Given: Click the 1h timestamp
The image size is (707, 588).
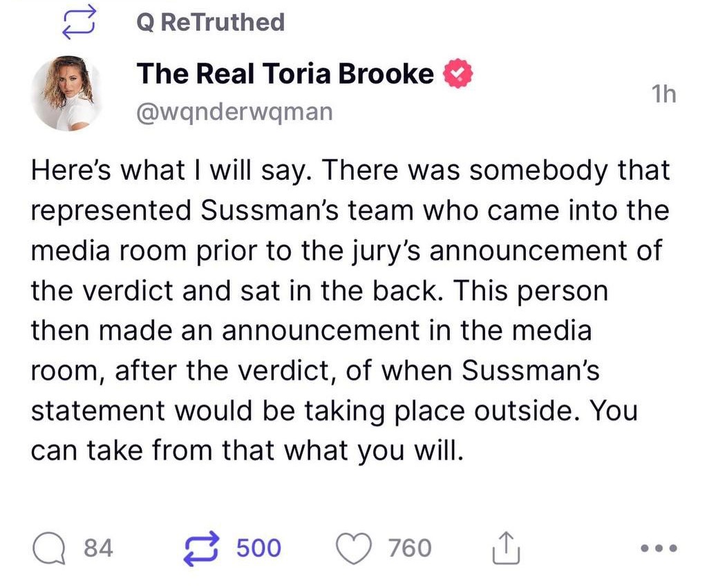Looking at the screenshot, I should pos(663,94).
